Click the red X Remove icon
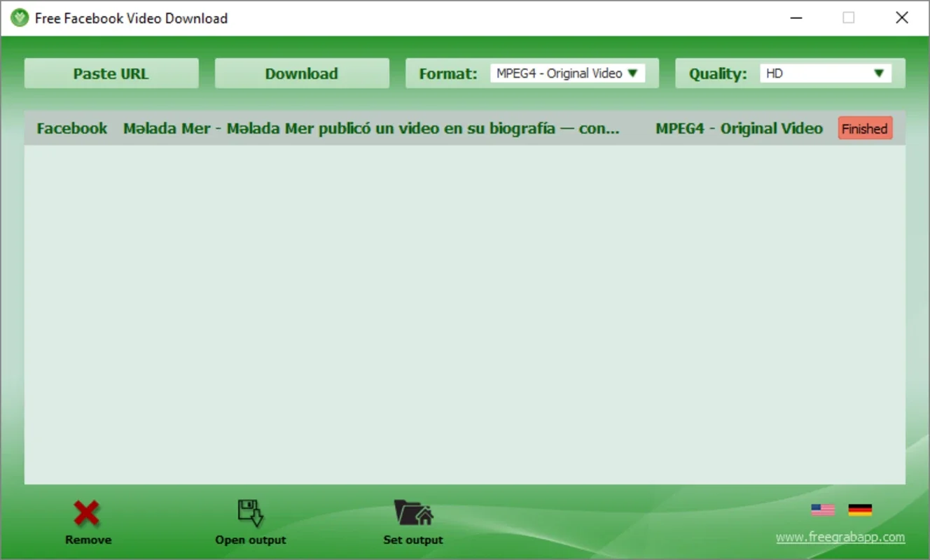The height and width of the screenshot is (560, 930). (x=87, y=514)
